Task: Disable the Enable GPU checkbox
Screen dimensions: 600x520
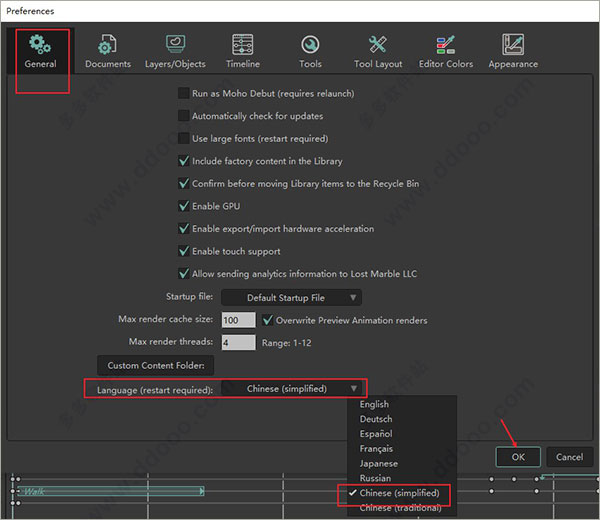Action: tap(184, 206)
